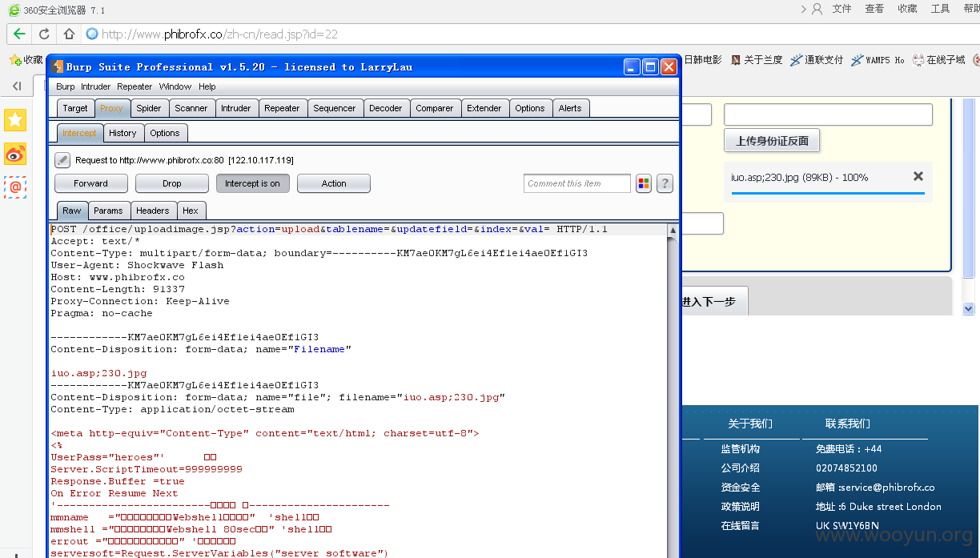Switch to the Target tab
Viewport: 980px width, 558px height.
pos(75,108)
